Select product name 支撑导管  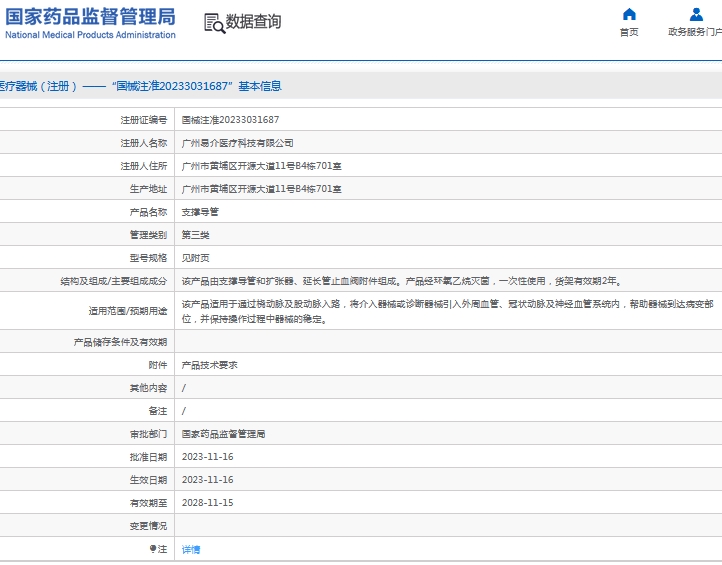200,212
